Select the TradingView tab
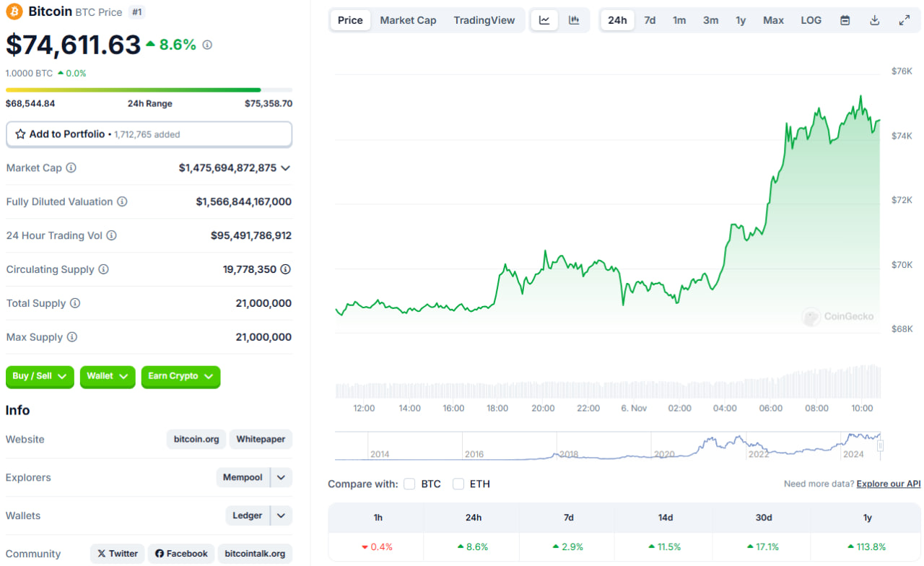924x566 pixels. [x=484, y=20]
